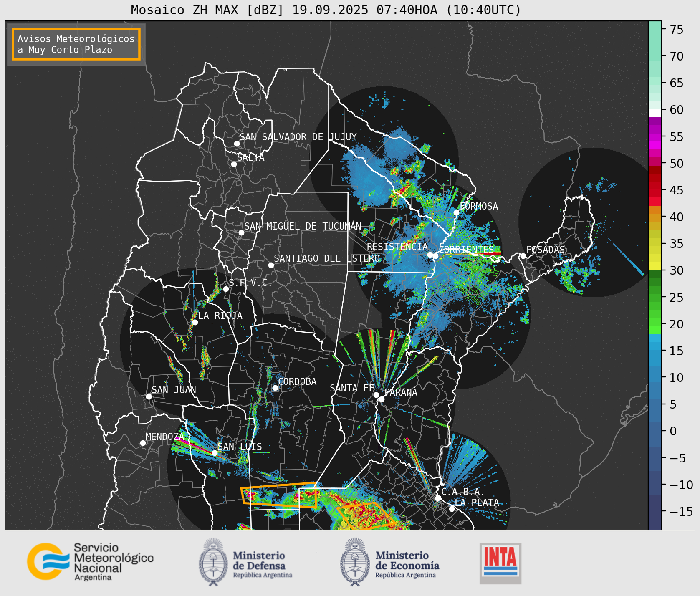Click the Córdoba city marker dot
700x596 pixels.
click(275, 388)
